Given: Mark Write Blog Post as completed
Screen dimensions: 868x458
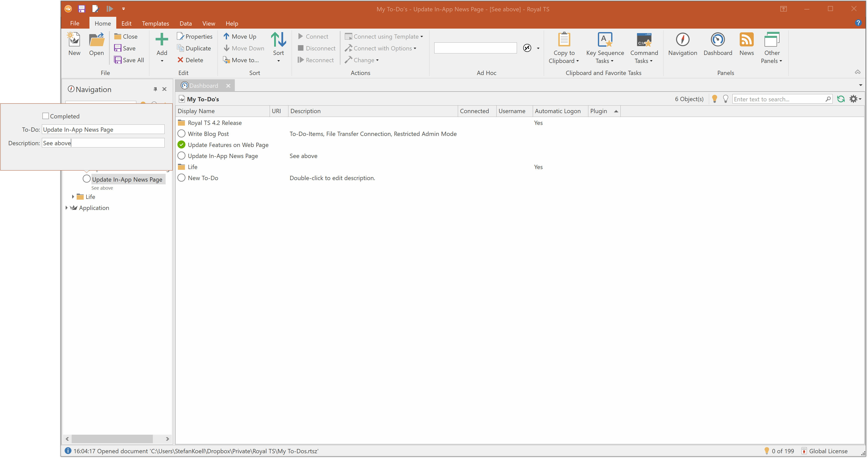Looking at the screenshot, I should 181,134.
